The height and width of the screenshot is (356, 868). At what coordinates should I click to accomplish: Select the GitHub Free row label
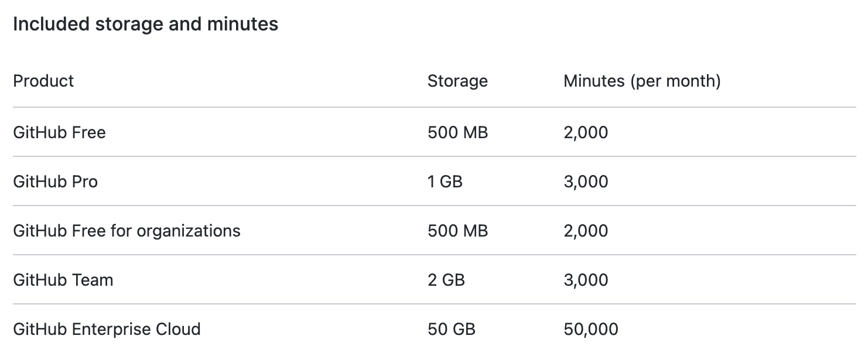click(59, 132)
